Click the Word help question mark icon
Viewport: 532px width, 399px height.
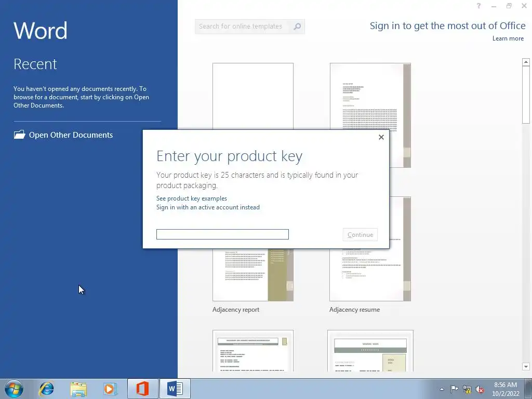(478, 6)
